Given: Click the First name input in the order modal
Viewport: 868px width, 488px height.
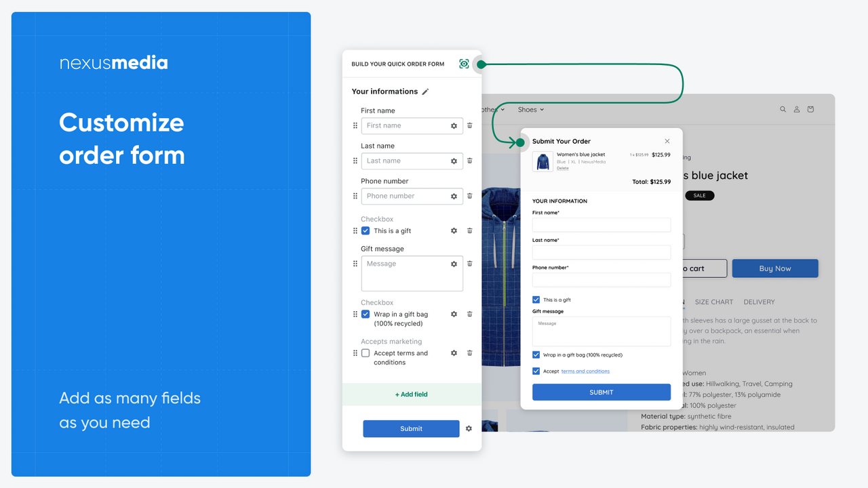Looking at the screenshot, I should pos(601,224).
